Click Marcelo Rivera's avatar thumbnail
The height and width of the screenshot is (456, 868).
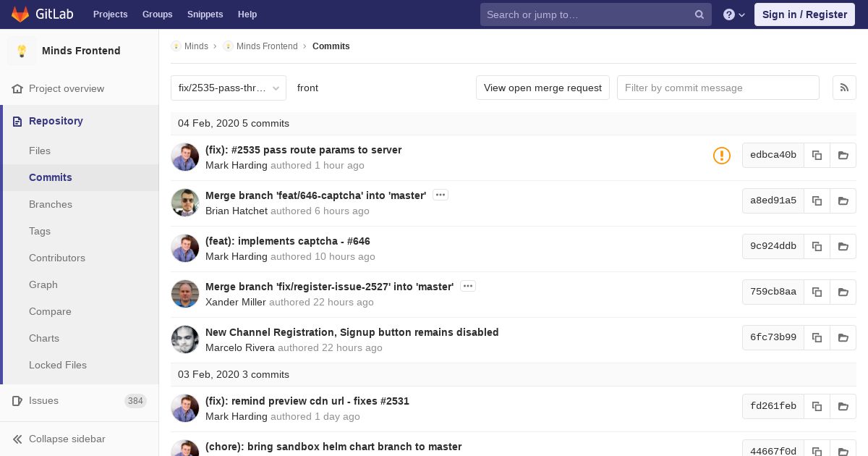click(185, 339)
